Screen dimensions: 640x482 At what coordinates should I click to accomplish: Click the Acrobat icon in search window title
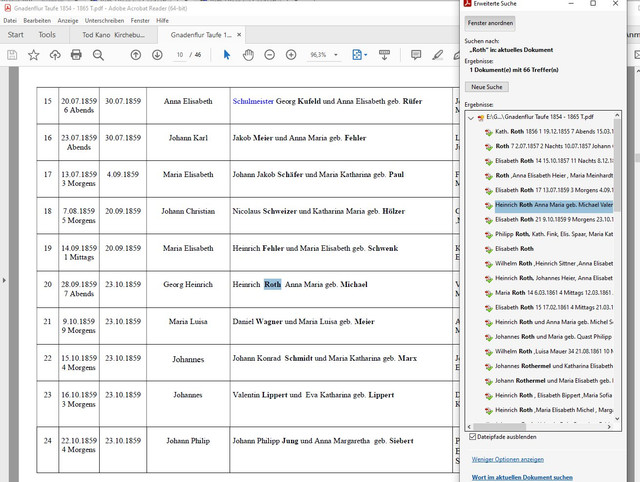pos(467,4)
